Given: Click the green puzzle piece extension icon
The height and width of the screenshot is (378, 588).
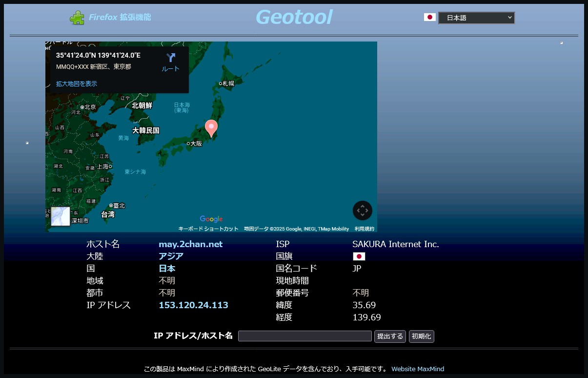Looking at the screenshot, I should click(77, 18).
